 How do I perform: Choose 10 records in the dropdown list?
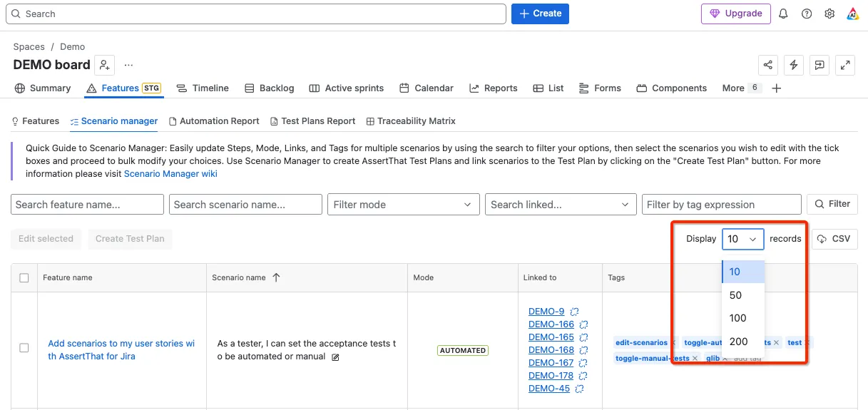(x=743, y=272)
